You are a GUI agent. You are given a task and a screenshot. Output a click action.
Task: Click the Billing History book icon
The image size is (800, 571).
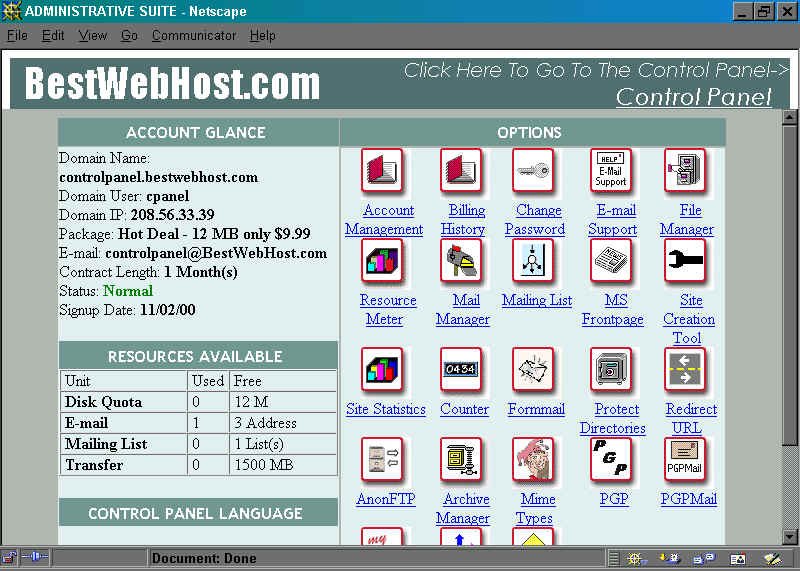[x=461, y=170]
